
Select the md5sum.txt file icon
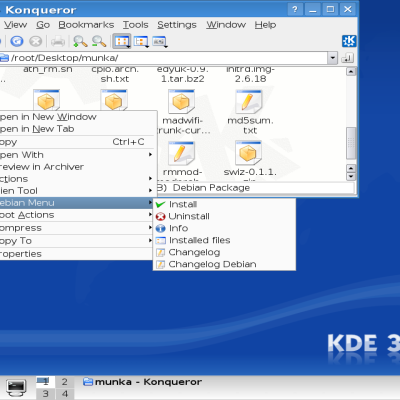248,102
